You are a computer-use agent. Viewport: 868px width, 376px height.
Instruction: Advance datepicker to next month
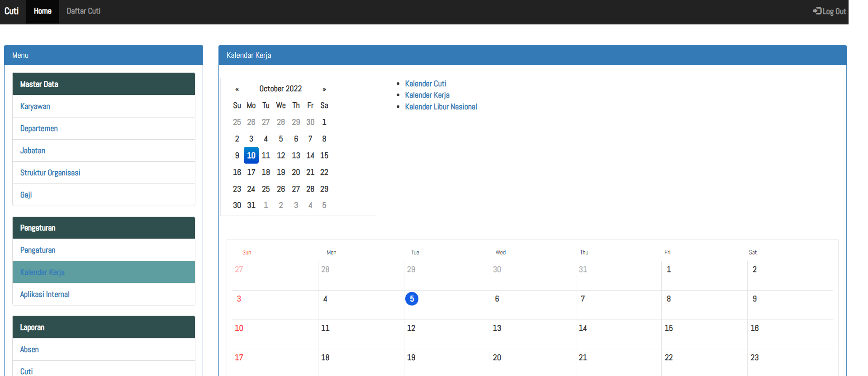coord(324,89)
